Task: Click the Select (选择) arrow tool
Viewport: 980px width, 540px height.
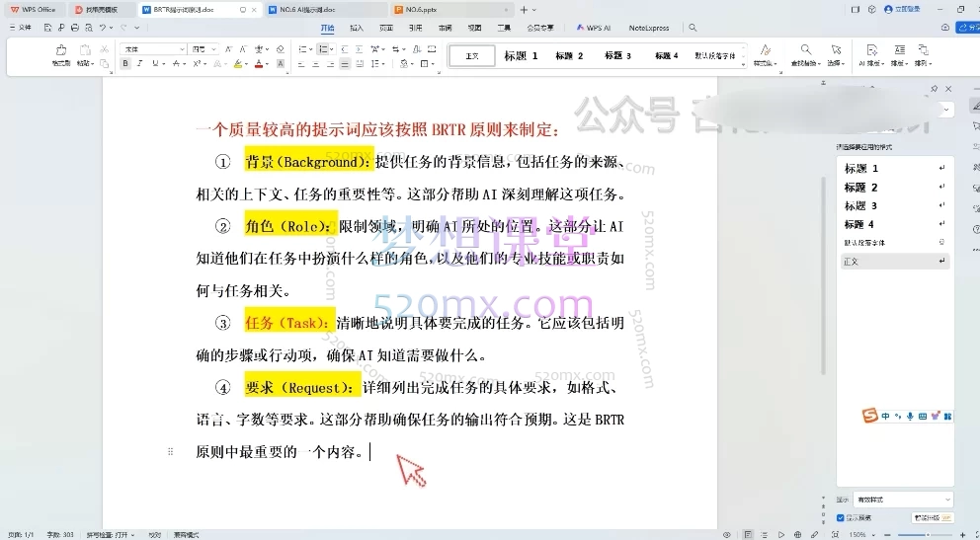Action: tap(836, 55)
